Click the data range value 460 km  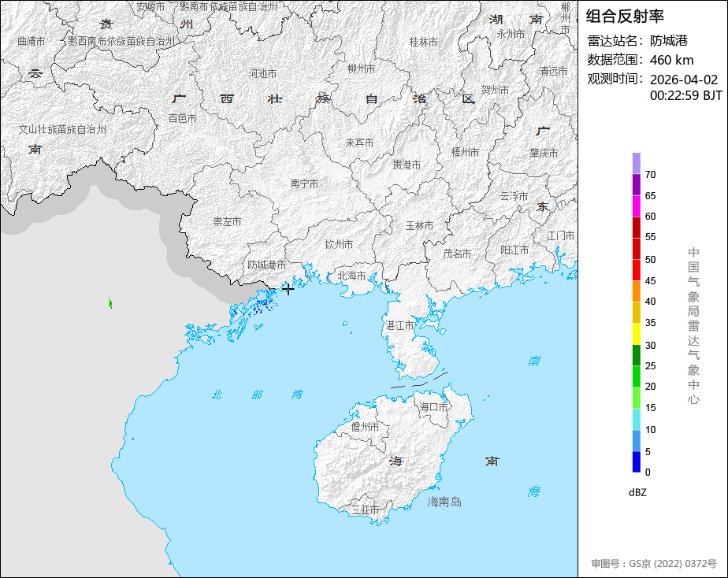pyautogui.click(x=671, y=61)
